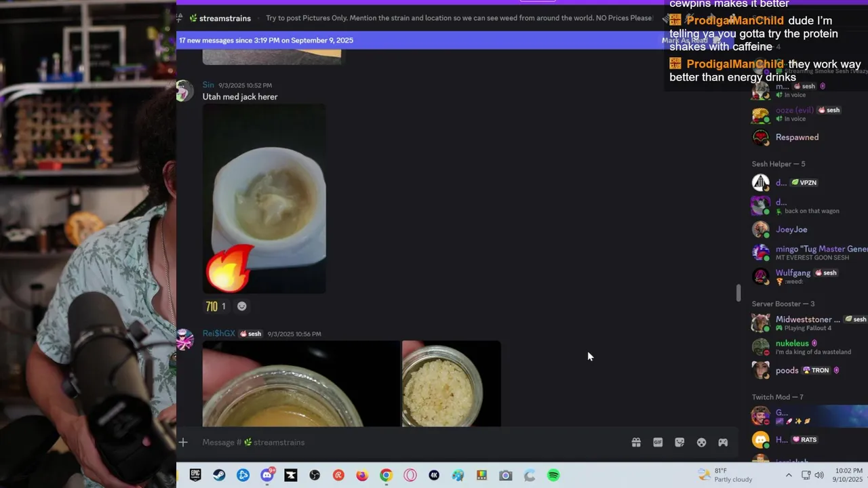This screenshot has height=488, width=868.
Task: Click Sin's avatar beside the message
Action: click(184, 91)
